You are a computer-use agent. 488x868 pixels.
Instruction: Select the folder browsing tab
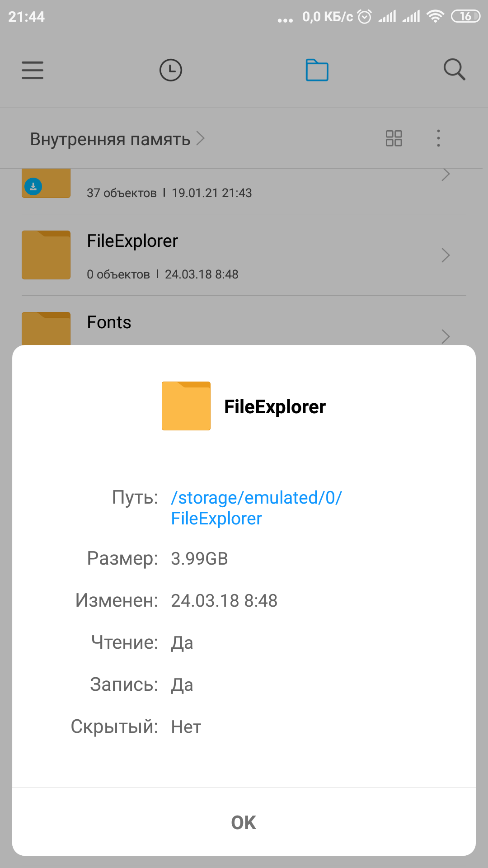(x=317, y=70)
